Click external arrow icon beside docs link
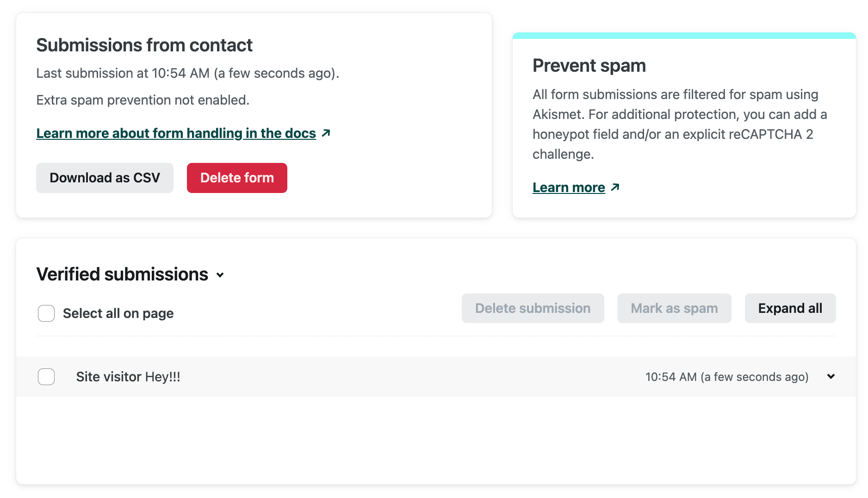 click(x=326, y=133)
